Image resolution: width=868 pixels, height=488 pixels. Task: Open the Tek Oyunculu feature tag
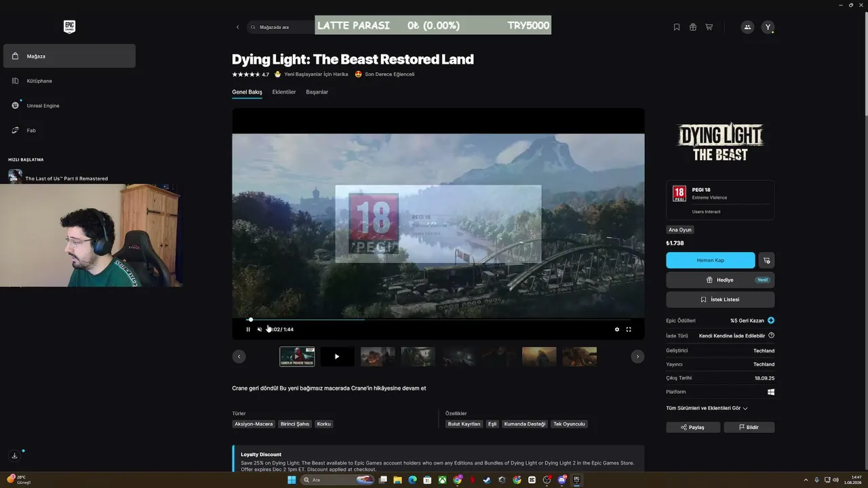coord(569,424)
